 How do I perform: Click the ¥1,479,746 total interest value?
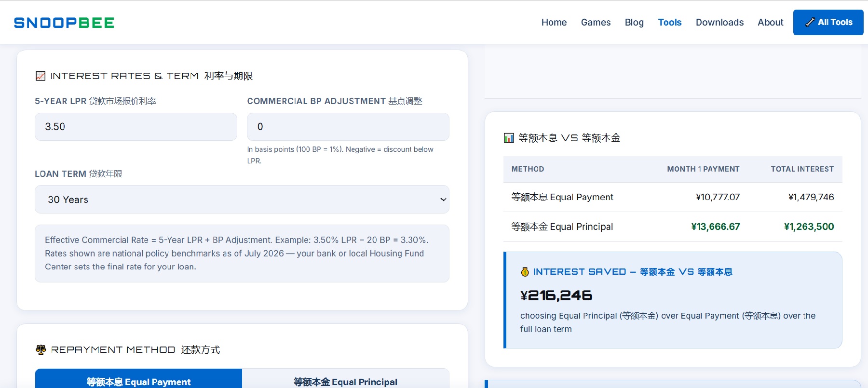tap(811, 197)
